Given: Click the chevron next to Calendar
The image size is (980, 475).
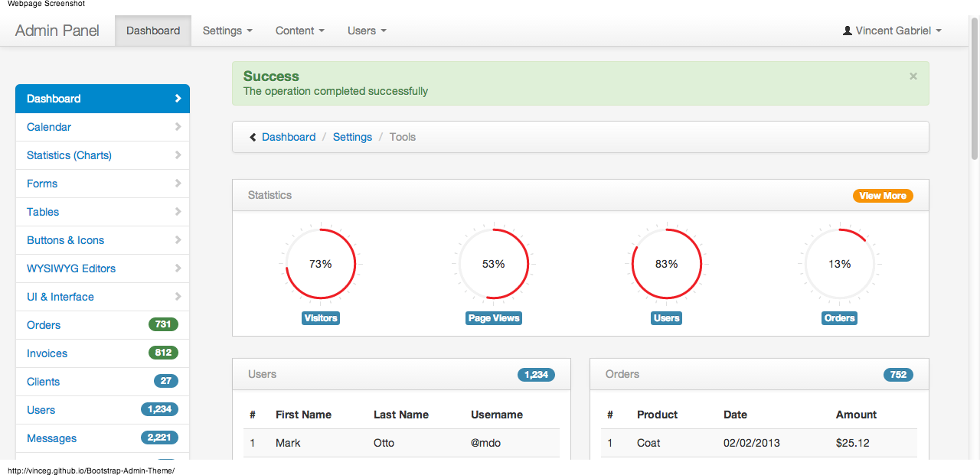Looking at the screenshot, I should (178, 127).
